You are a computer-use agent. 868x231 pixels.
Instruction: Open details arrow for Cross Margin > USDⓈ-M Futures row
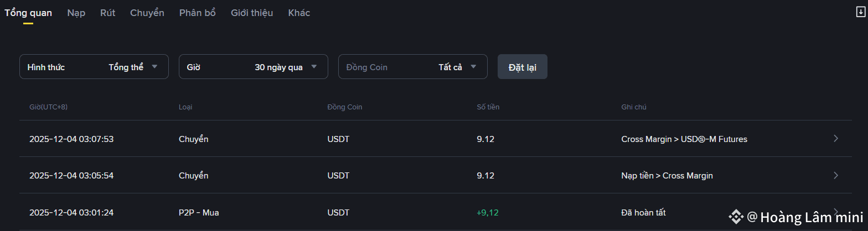[836, 139]
